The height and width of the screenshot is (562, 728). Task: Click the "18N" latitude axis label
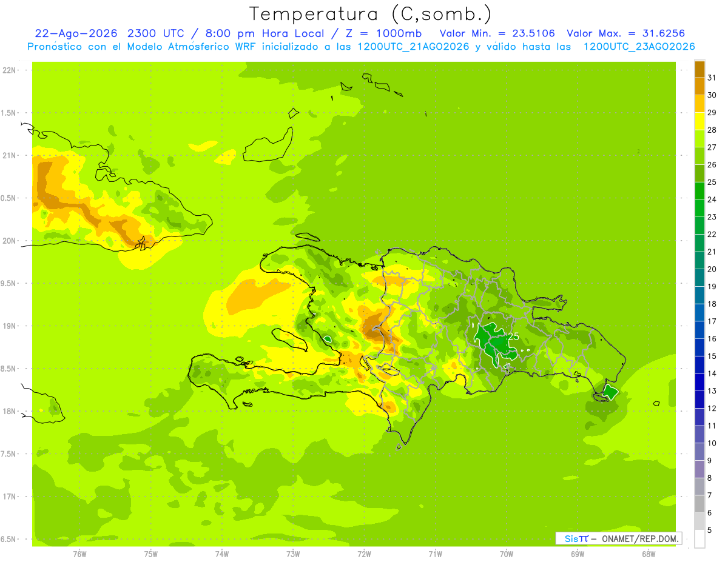pos(10,411)
